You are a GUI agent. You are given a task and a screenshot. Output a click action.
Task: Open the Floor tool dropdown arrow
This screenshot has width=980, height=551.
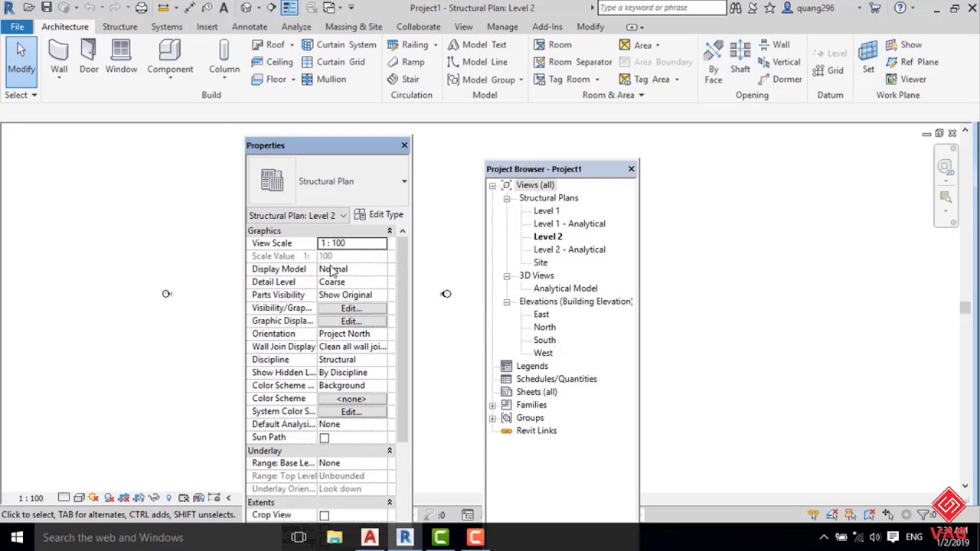click(x=292, y=80)
